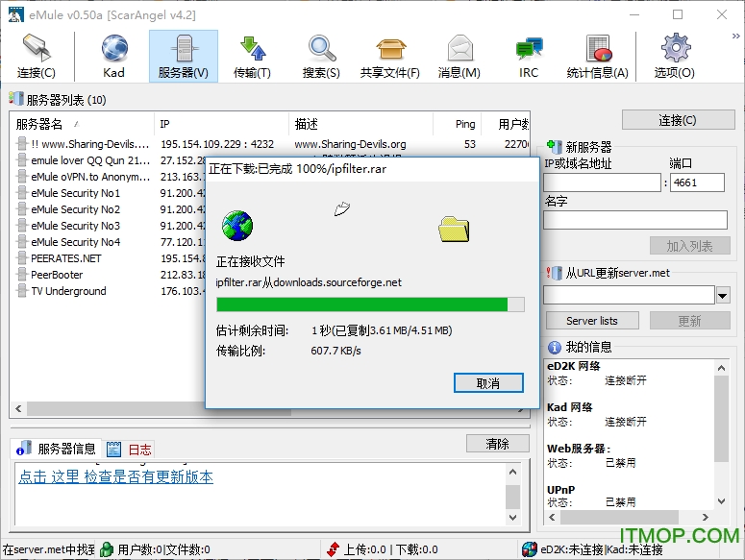
Task: Click the www.Sharing-Devils.org description cell
Action: pos(350,144)
